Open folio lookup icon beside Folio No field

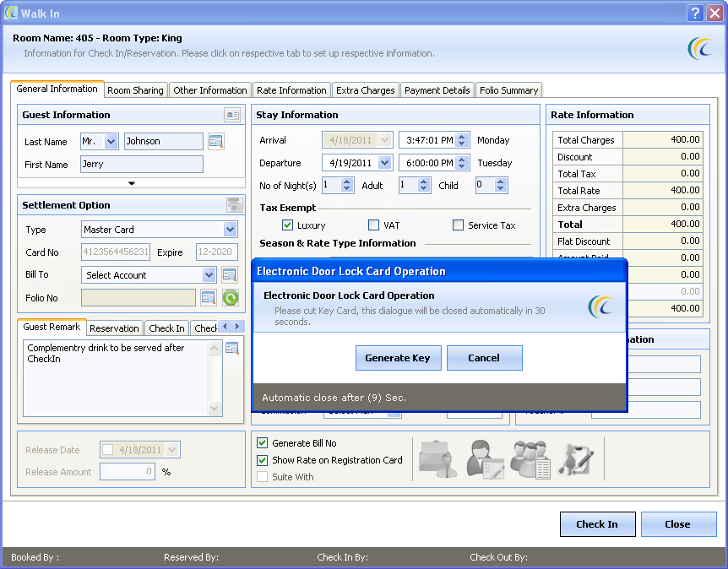click(209, 297)
